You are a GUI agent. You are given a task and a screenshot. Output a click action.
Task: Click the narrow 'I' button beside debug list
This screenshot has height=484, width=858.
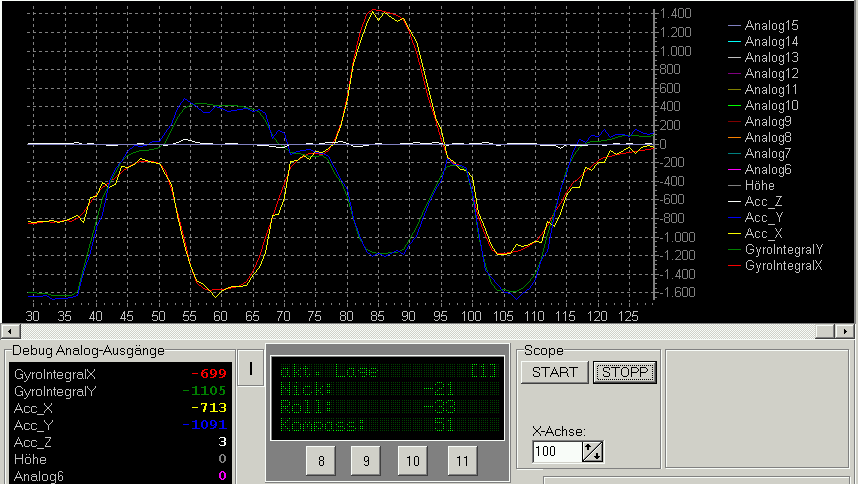pos(251,369)
